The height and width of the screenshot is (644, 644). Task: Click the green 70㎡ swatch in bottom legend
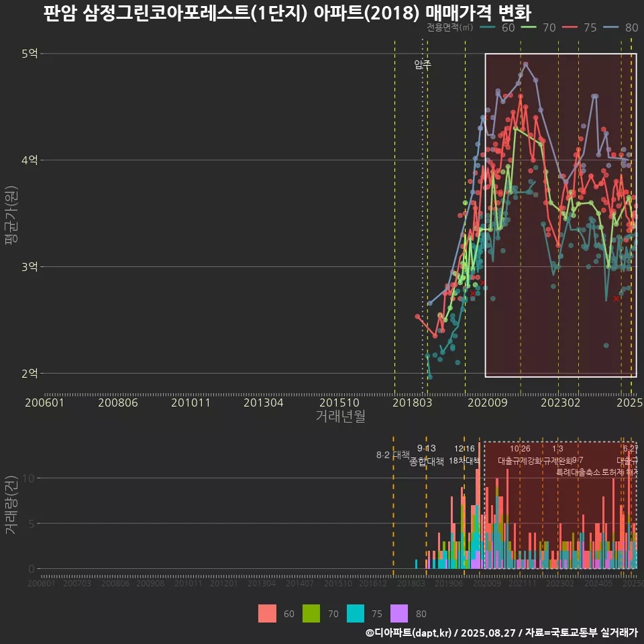point(311,614)
